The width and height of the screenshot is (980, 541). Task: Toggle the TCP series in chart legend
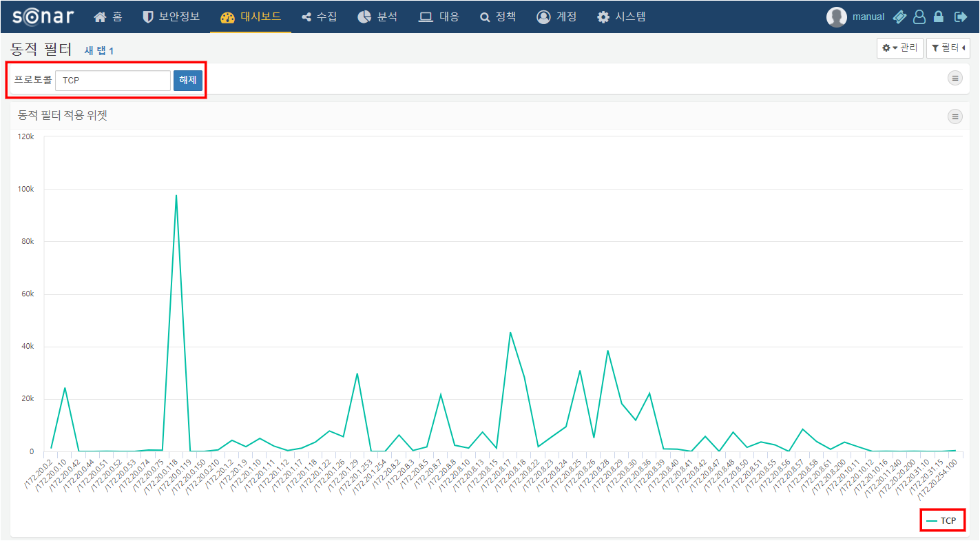(941, 521)
